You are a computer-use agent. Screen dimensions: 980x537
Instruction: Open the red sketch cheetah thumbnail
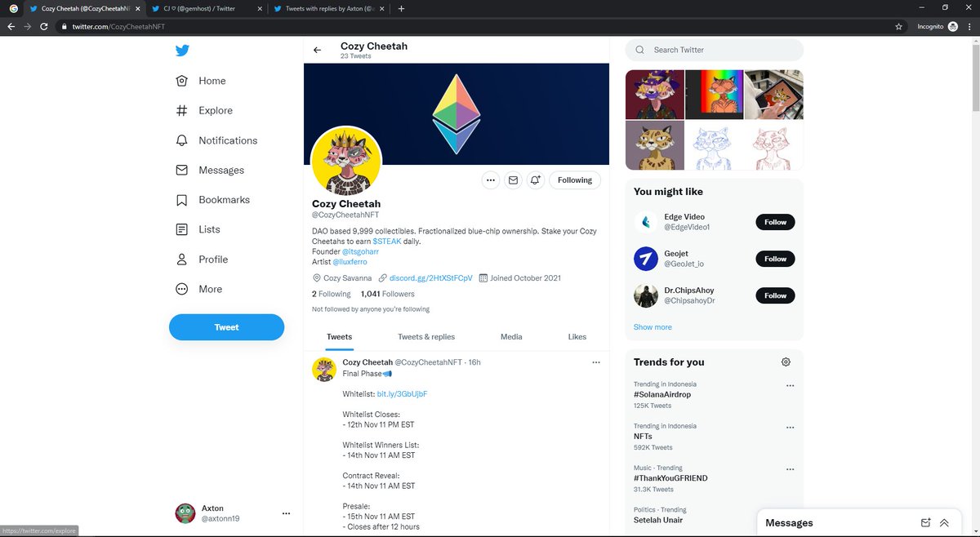(774, 145)
